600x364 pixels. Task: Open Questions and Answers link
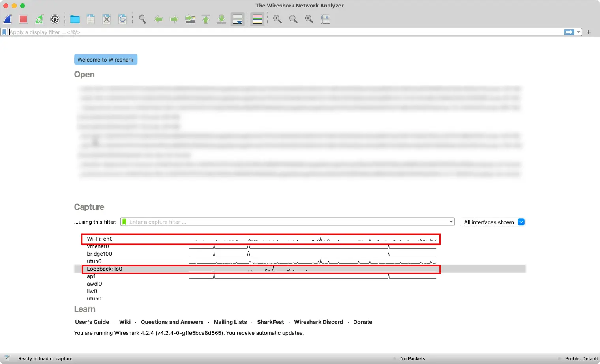pos(172,322)
